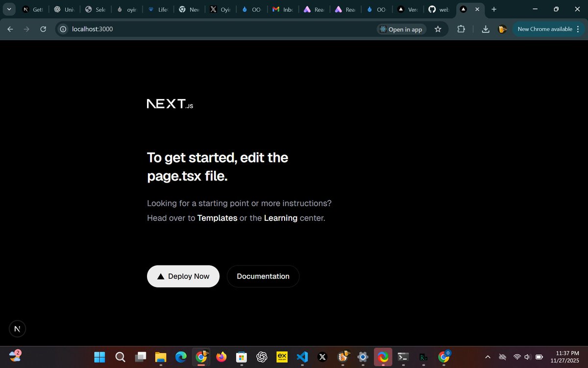Open ChatGPT from the taskbar
The image size is (588, 368).
(x=262, y=357)
